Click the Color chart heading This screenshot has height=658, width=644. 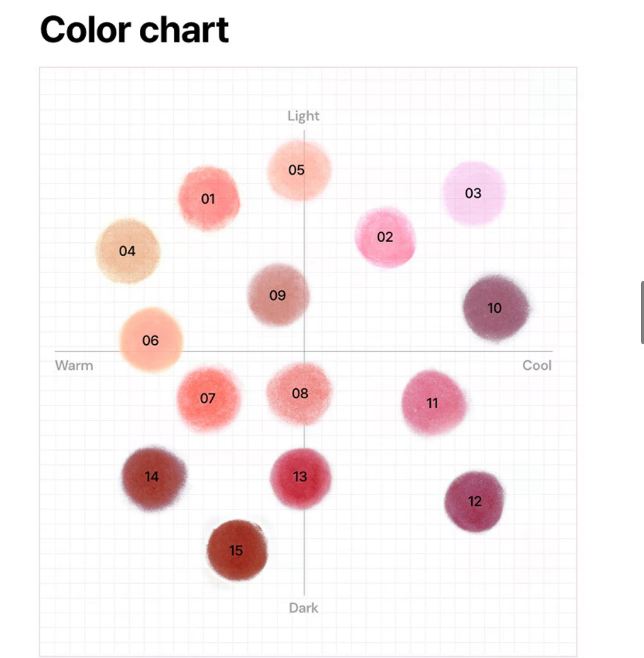coord(134,29)
